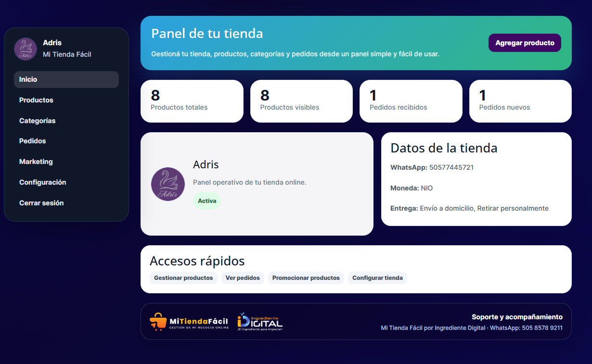Click the Entrega delivery options text
Viewport: 592px width, 364px height.
[x=469, y=208]
